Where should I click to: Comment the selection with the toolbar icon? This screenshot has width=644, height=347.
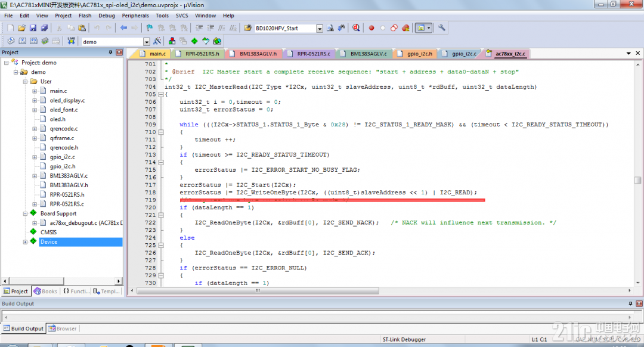click(222, 28)
